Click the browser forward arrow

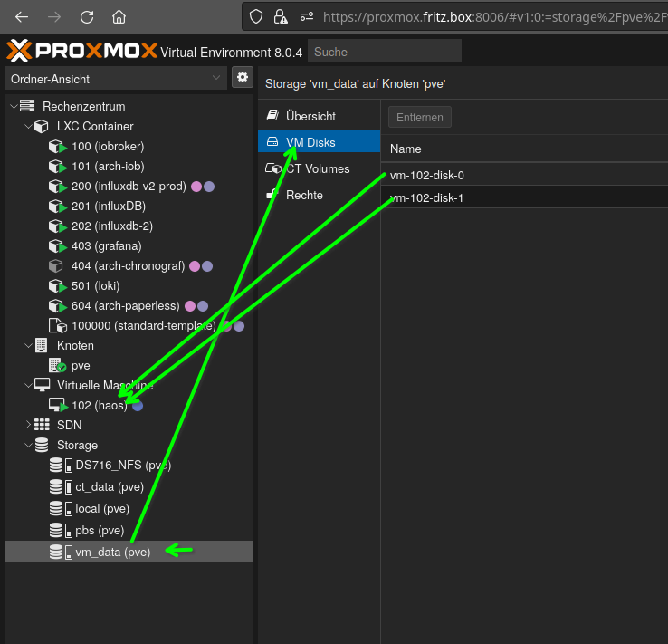tap(54, 17)
